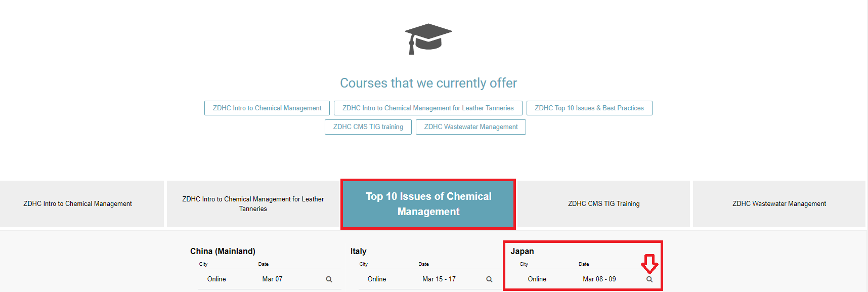Select the Online Mar 07 course row
This screenshot has height=292, width=868.
coord(270,279)
